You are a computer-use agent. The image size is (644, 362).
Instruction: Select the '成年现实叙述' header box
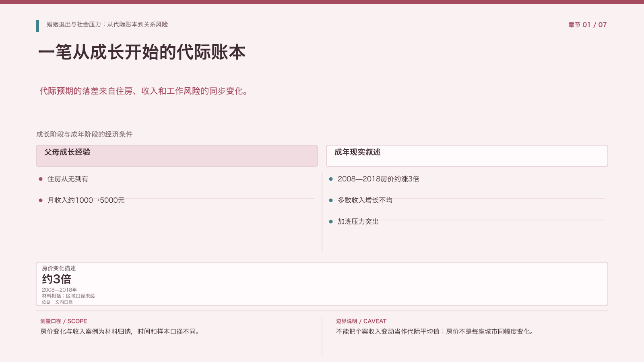(x=467, y=156)
